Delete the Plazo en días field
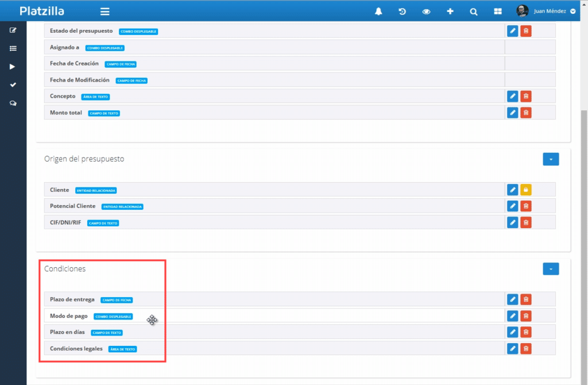588x385 pixels. 526,332
